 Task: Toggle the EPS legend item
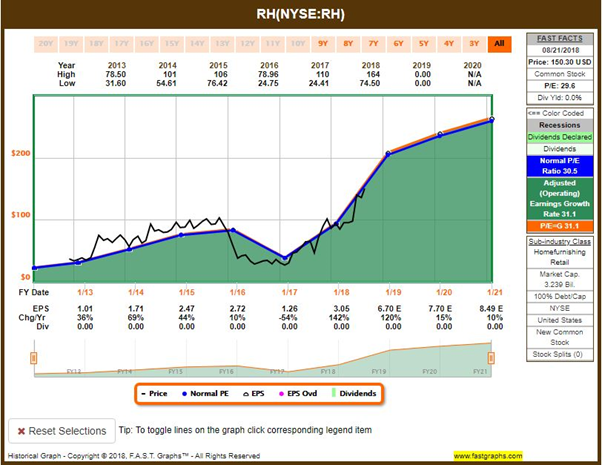tap(254, 394)
